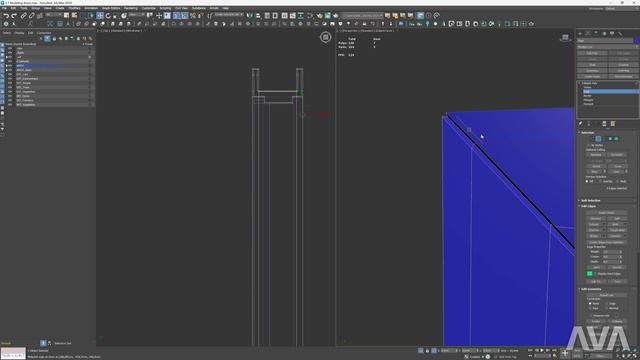Toggle the 3D Snaps button
640x360 pixels.
pyautogui.click(x=176, y=16)
